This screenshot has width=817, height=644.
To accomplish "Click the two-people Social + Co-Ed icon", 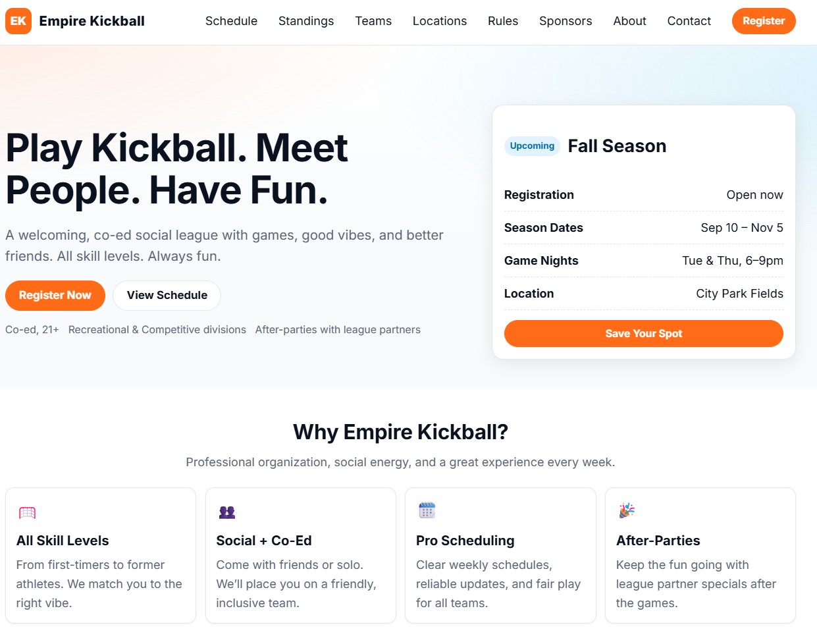I will click(227, 512).
